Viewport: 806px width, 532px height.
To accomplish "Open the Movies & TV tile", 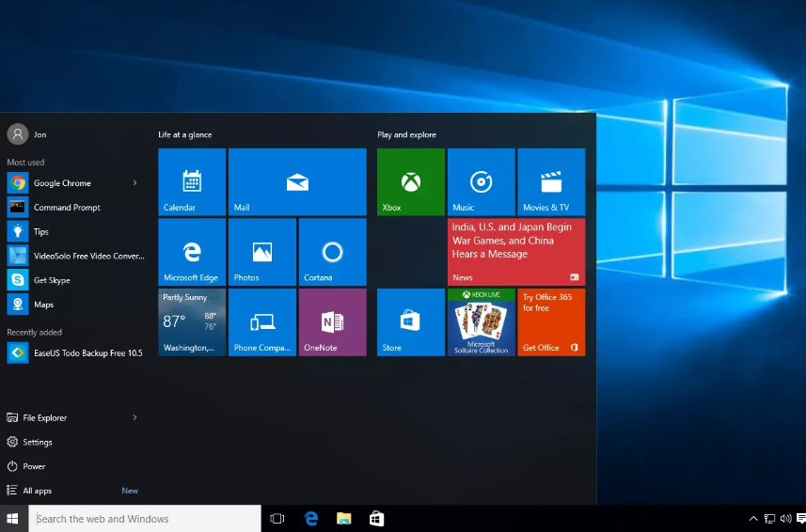I will pos(551,181).
